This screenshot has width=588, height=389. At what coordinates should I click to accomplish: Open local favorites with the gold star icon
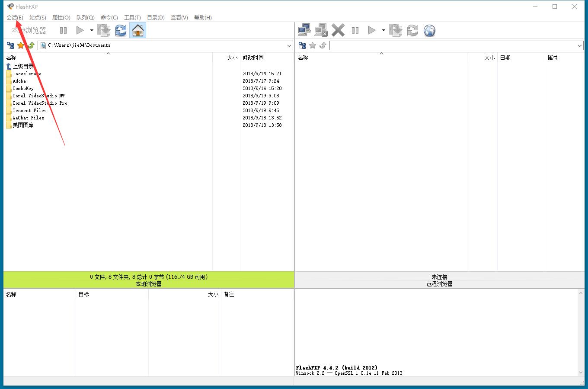click(x=21, y=45)
